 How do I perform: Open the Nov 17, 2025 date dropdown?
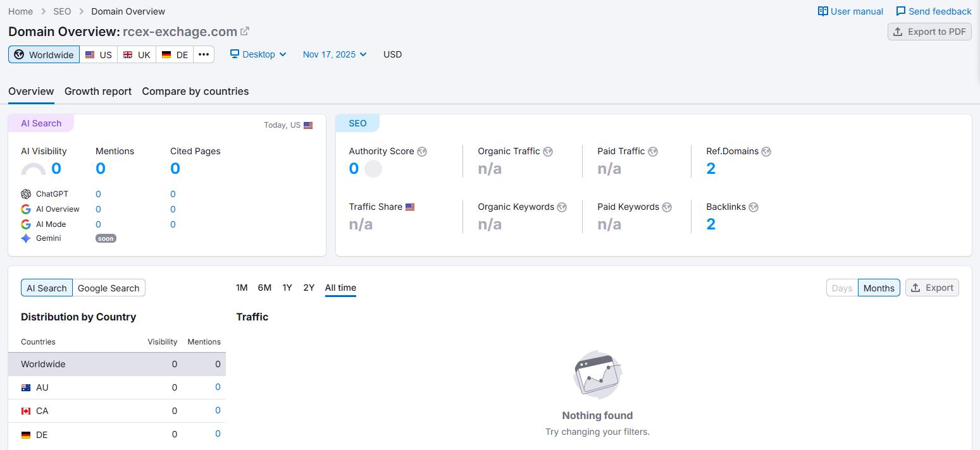335,54
